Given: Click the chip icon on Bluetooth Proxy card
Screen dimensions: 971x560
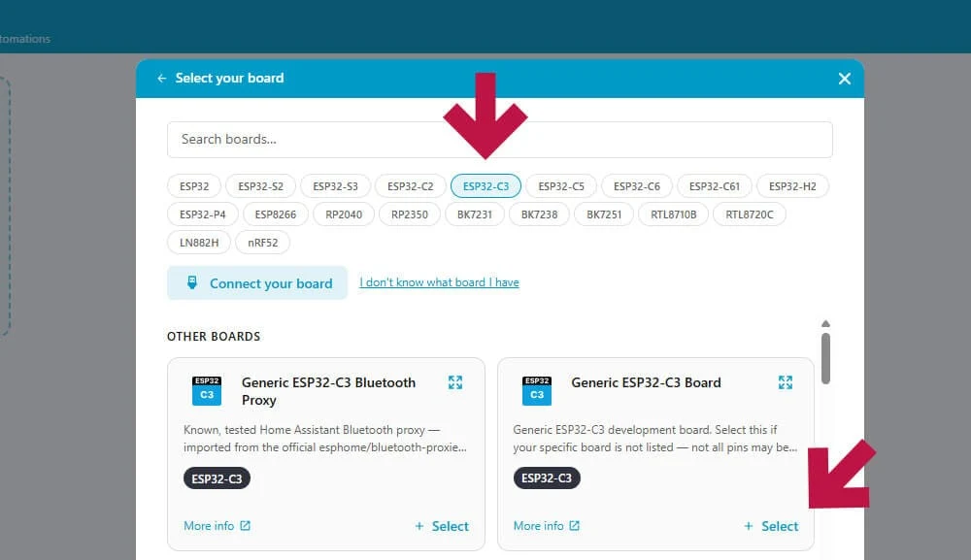Looking at the screenshot, I should [207, 390].
